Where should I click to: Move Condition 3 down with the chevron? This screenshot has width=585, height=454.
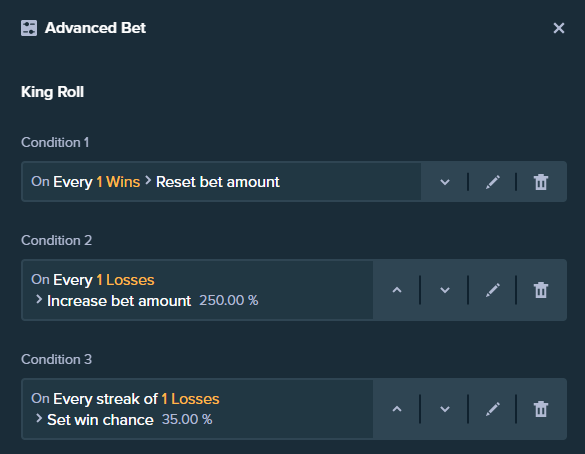(444, 409)
